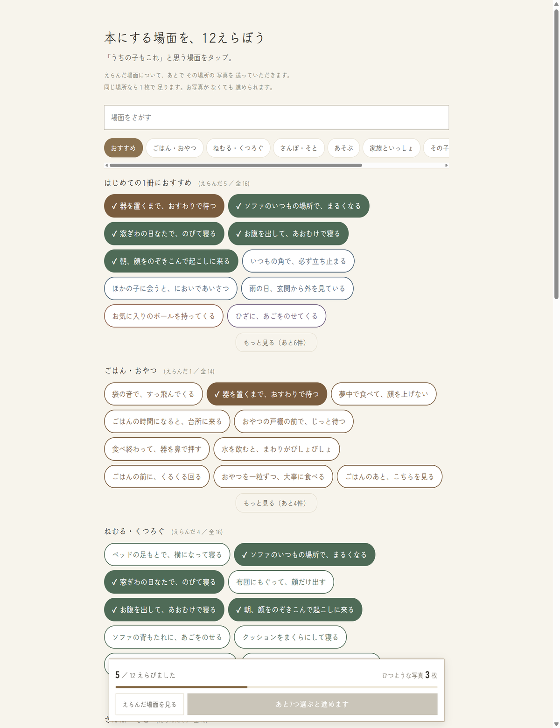The width and height of the screenshot is (560, 728).
Task: Select the ほかの子に会うと、においであいさつ scene
Action: pyautogui.click(x=171, y=288)
